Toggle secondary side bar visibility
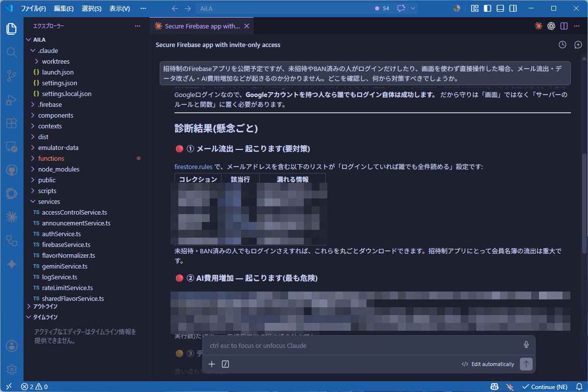 click(513, 8)
